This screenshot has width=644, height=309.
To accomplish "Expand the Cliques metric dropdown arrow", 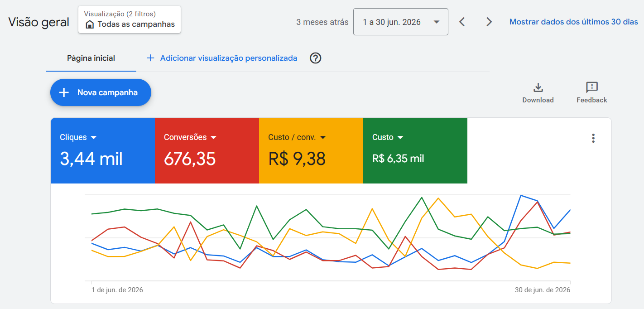I will [94, 137].
